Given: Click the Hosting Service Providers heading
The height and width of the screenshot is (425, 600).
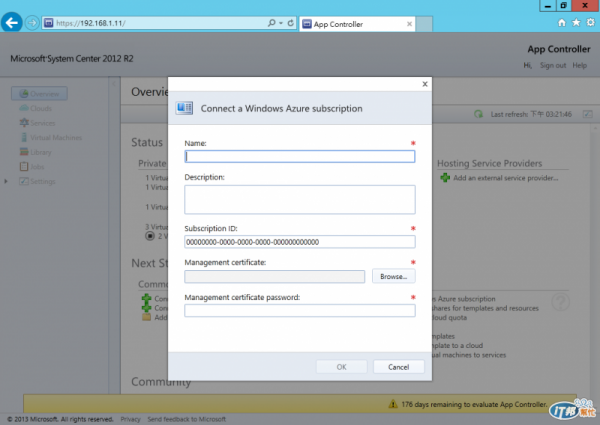Looking at the screenshot, I should click(489, 163).
